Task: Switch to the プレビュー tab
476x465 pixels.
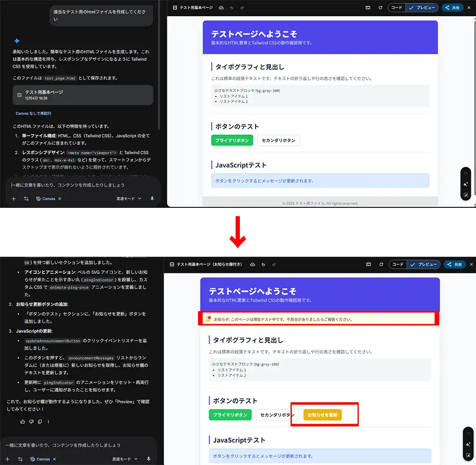Action: tap(421, 7)
